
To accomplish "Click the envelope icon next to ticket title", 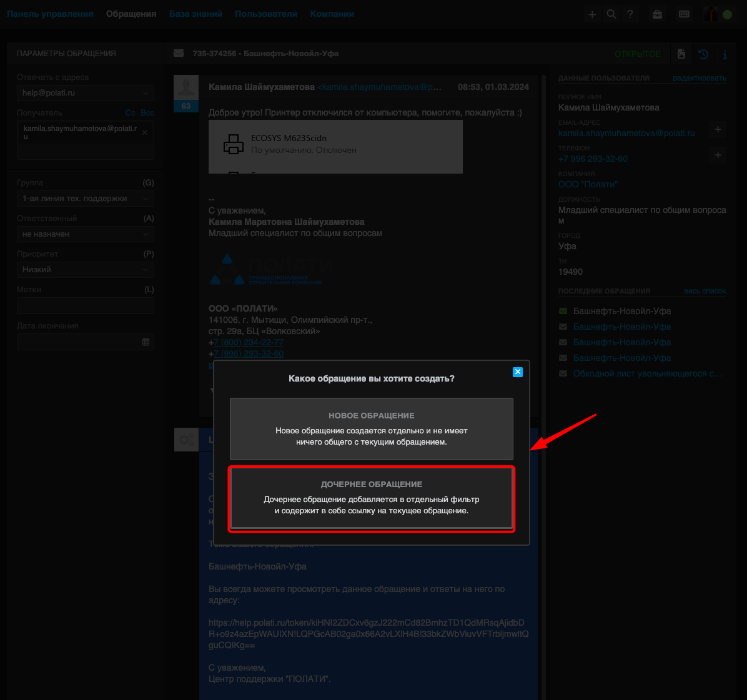I will [x=179, y=53].
